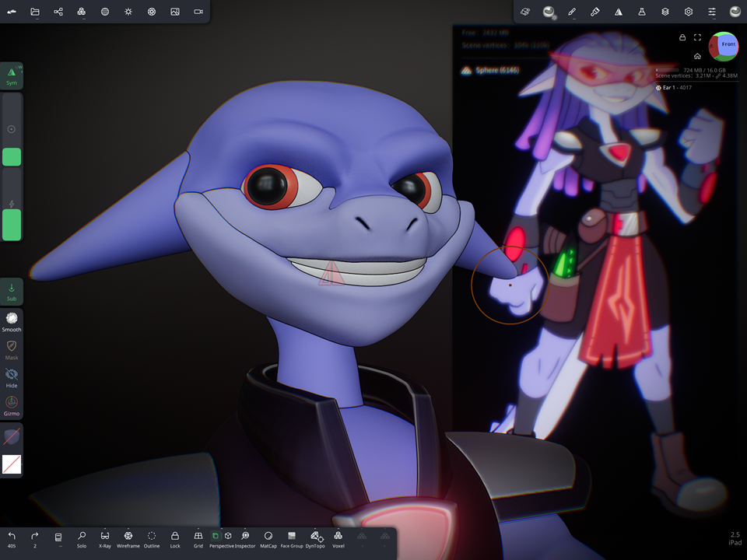Open the Background image menu
Viewport: 747px width, 560px height.
175,12
